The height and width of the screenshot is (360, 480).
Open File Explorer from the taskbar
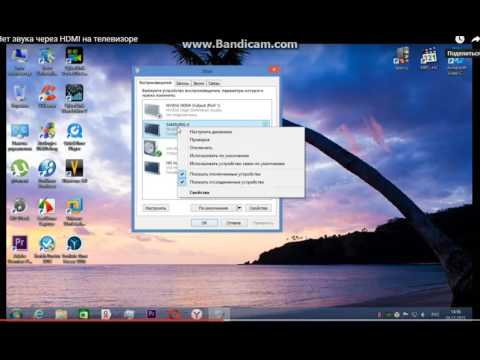coord(61,314)
